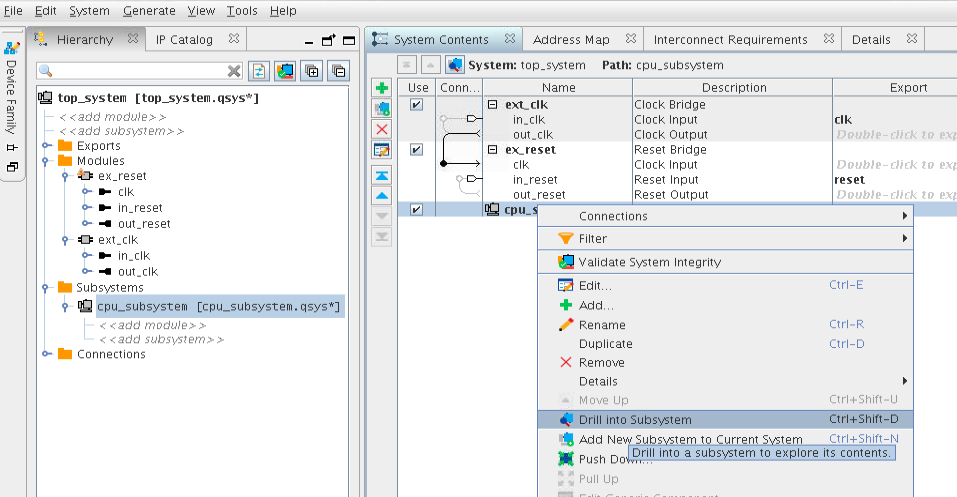
Task: Click the Move Up blue arrow icon
Action: [x=381, y=196]
